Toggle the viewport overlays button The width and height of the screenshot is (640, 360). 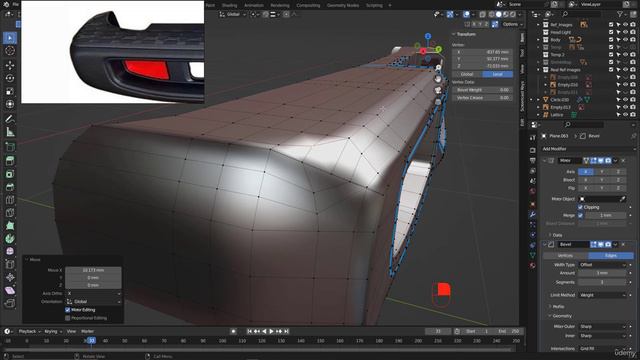pyautogui.click(x=467, y=14)
